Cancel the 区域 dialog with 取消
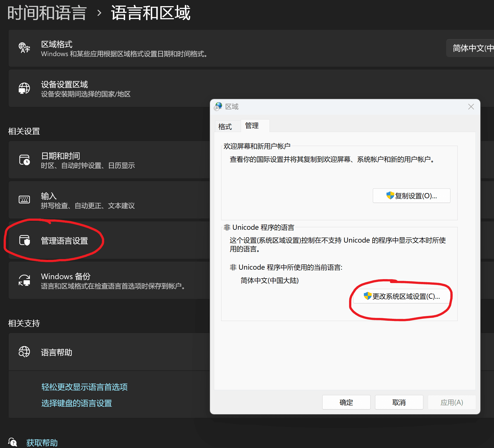494x448 pixels. pyautogui.click(x=399, y=402)
